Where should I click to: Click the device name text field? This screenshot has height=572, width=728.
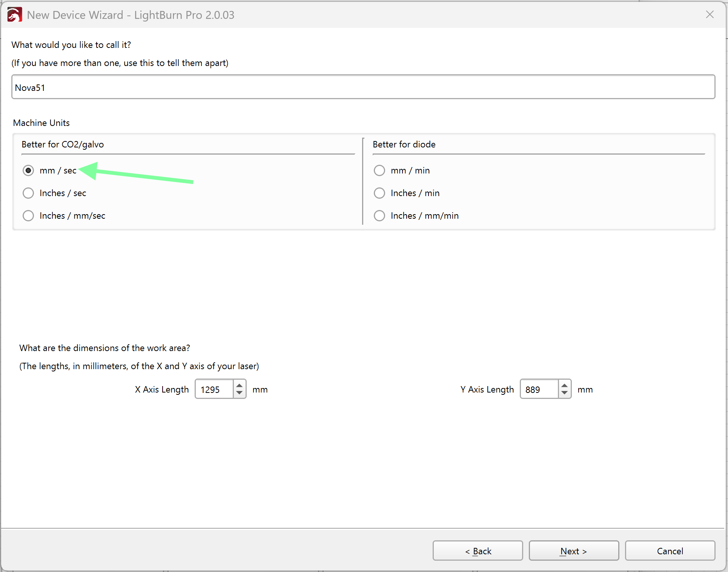(x=363, y=87)
